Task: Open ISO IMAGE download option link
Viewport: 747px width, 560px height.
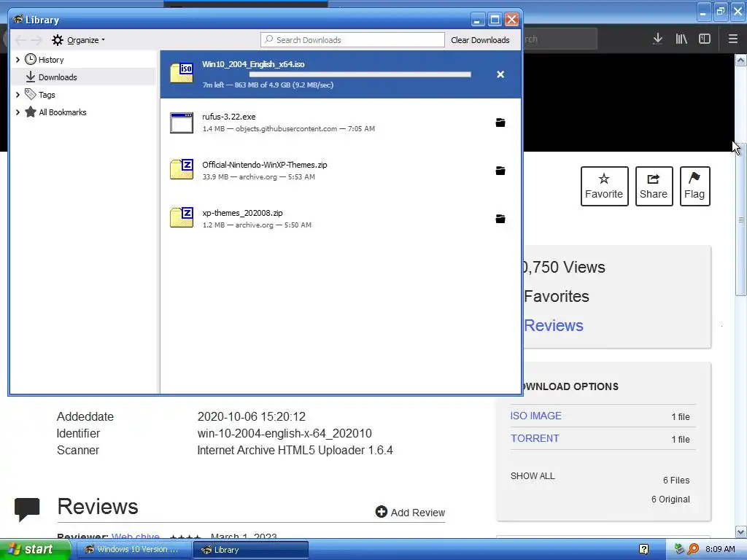Action: [x=536, y=416]
